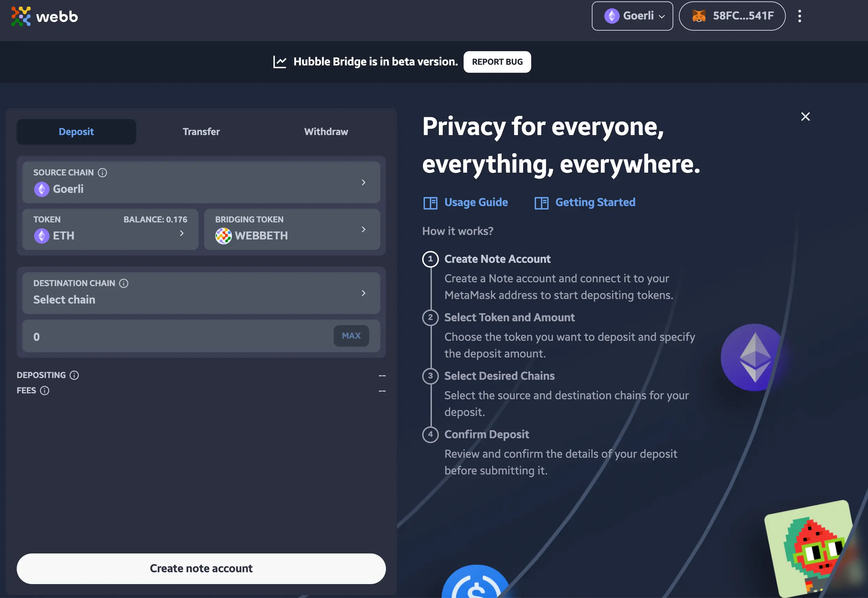
Task: Expand the destination chain selector
Action: [x=201, y=293]
